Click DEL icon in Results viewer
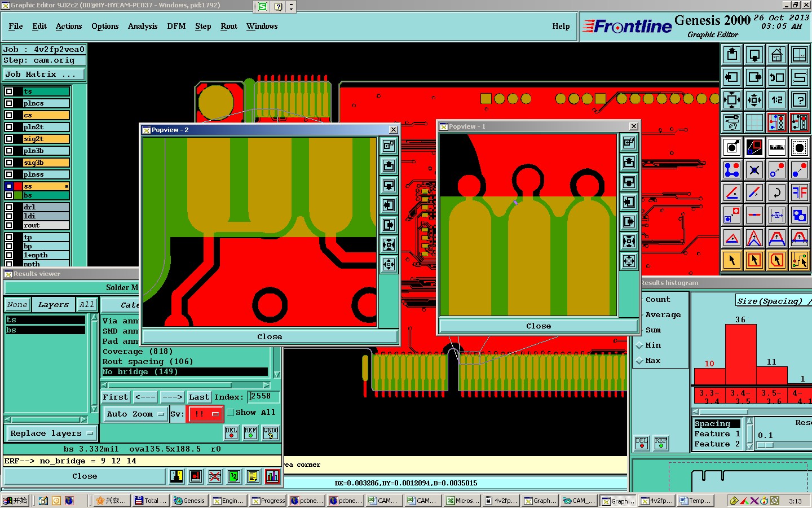Screen dimensions: 812x508 pyautogui.click(x=231, y=433)
